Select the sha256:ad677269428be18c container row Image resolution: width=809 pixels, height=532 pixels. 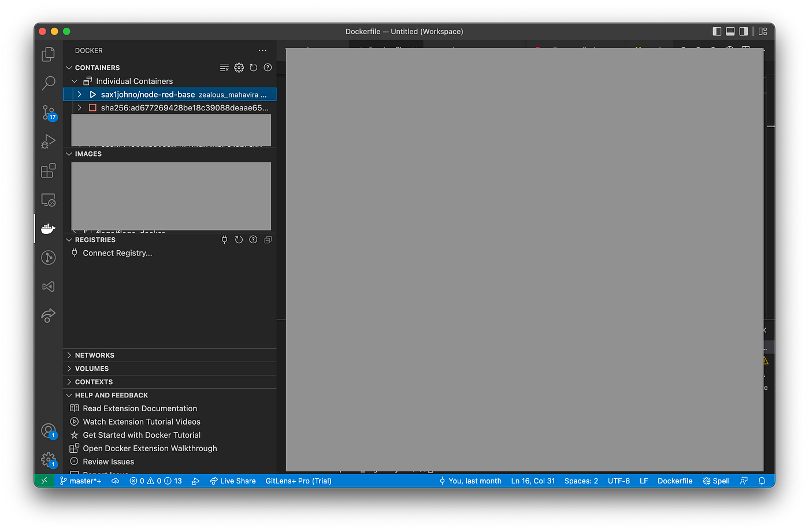(169, 107)
